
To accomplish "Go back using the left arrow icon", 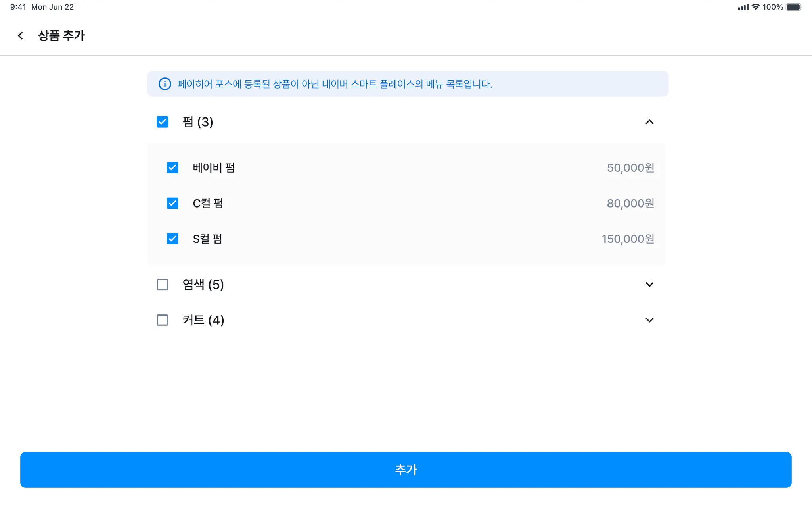I will coord(20,36).
